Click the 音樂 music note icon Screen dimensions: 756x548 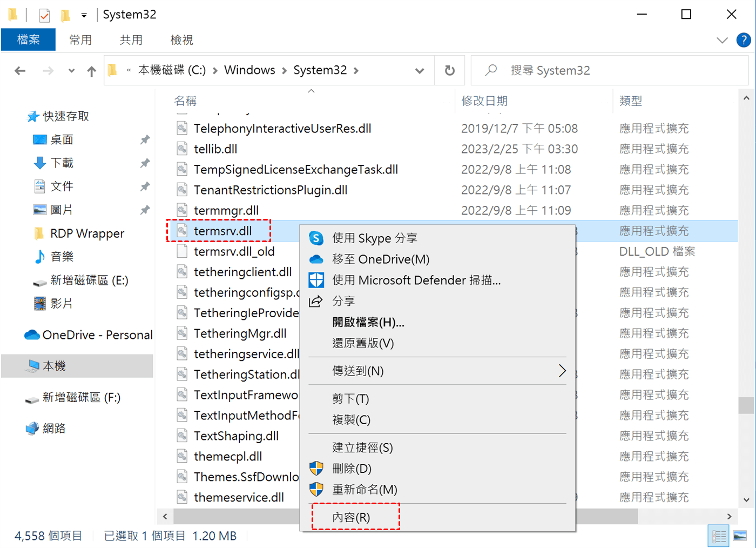[x=39, y=257]
